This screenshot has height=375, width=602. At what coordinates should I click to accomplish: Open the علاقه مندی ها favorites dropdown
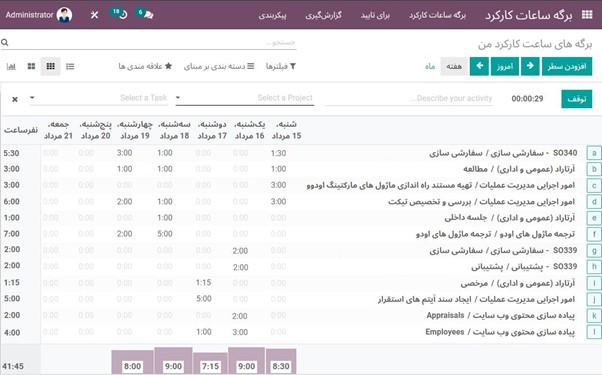pyautogui.click(x=145, y=66)
